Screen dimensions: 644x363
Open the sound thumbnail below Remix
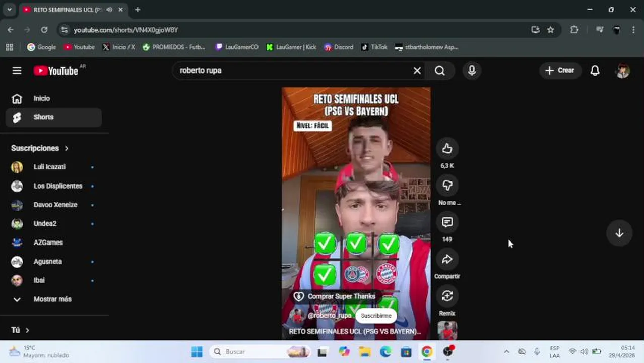click(447, 331)
